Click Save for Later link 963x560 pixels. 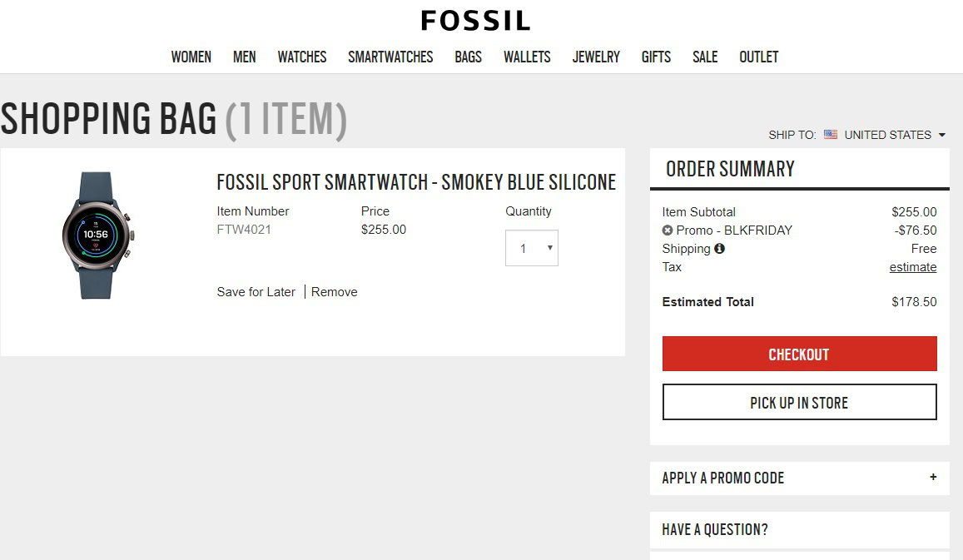tap(256, 292)
